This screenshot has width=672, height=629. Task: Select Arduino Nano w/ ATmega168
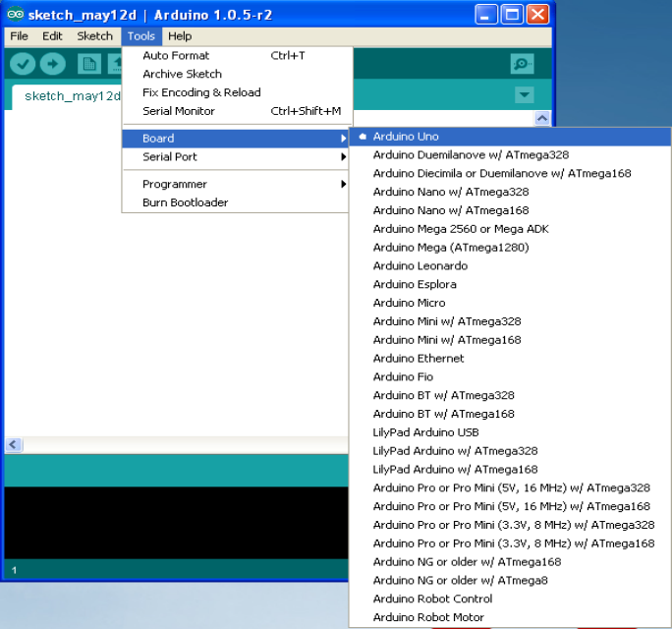510,210
